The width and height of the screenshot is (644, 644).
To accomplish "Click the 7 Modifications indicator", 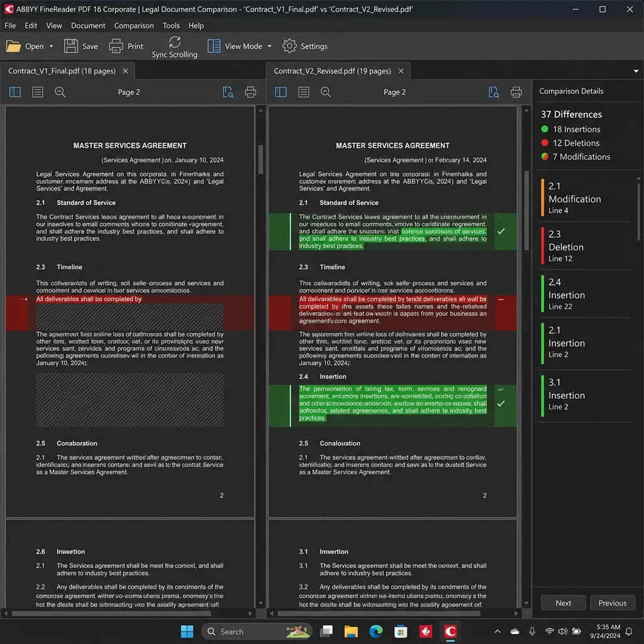I will pyautogui.click(x=545, y=157).
